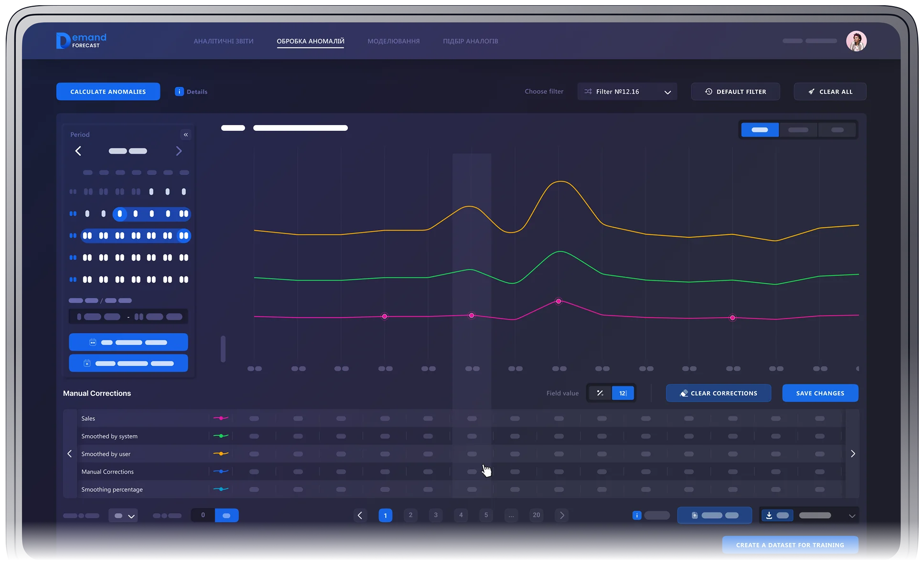Click the Demand Forecast logo
This screenshot has width=924, height=573.
(81, 41)
